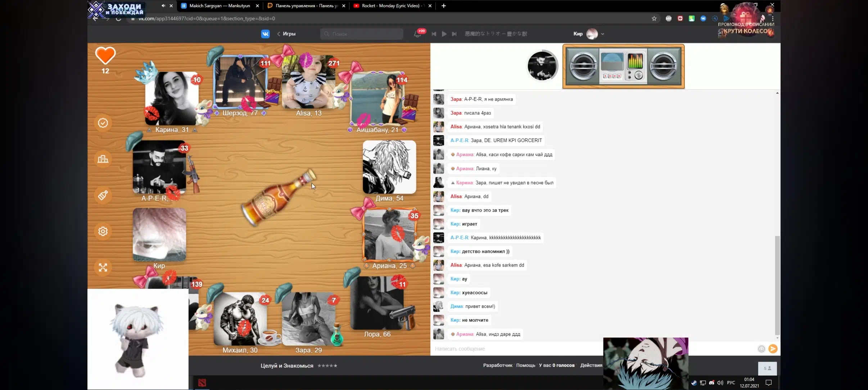
Task: Click the VK search field
Action: [x=362, y=34]
